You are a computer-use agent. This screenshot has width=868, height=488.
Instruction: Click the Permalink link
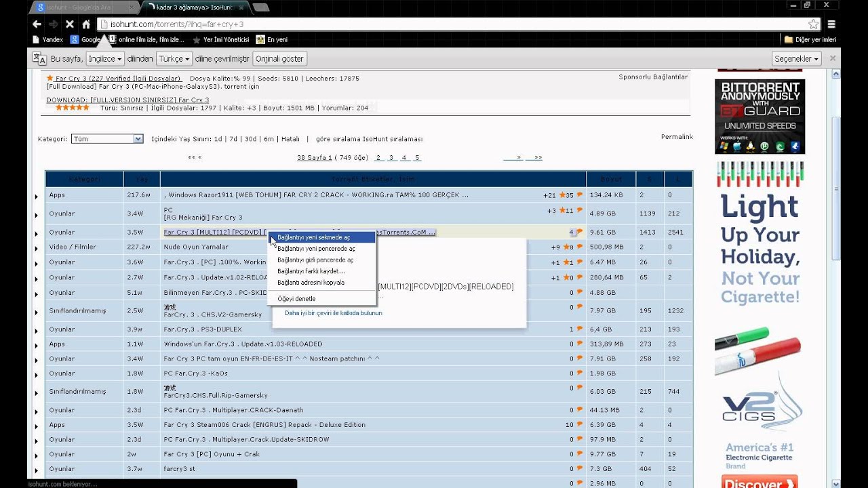pyautogui.click(x=677, y=137)
